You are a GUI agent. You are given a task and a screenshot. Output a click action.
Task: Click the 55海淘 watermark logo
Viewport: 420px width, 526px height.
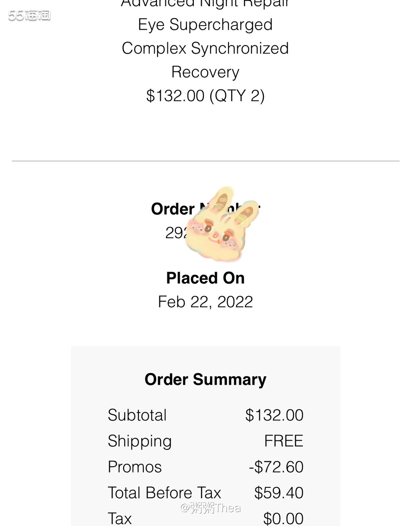coord(29,15)
